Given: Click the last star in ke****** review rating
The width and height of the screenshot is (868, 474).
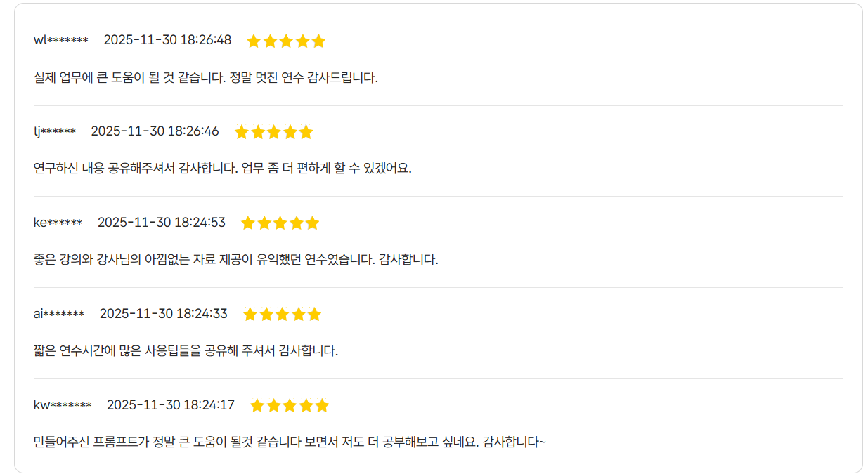Looking at the screenshot, I should pyautogui.click(x=312, y=223).
